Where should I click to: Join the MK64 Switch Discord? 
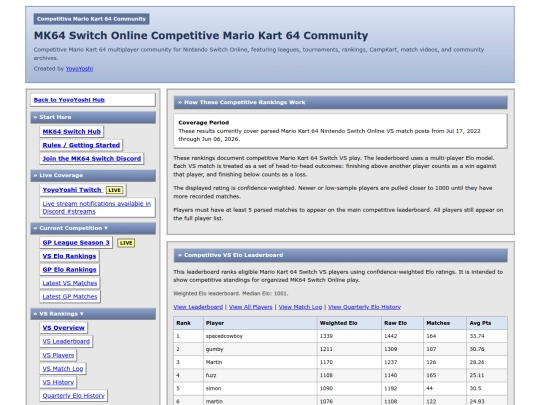pyautogui.click(x=92, y=158)
